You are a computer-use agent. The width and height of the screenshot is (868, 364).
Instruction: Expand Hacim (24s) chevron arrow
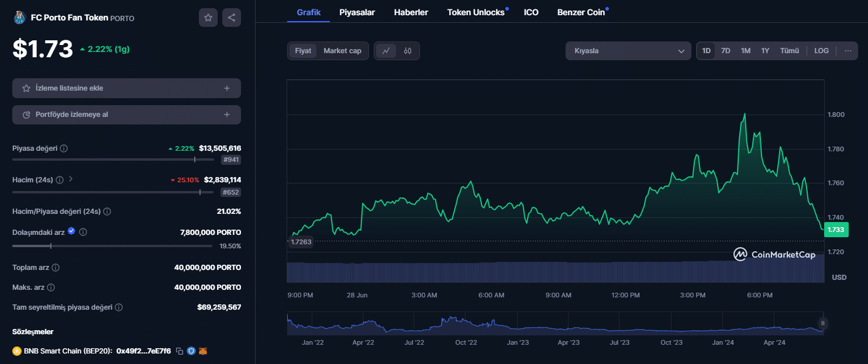tap(71, 179)
